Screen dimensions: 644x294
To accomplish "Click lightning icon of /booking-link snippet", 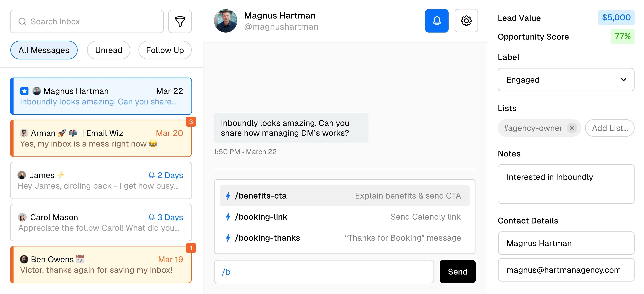I will 228,217.
